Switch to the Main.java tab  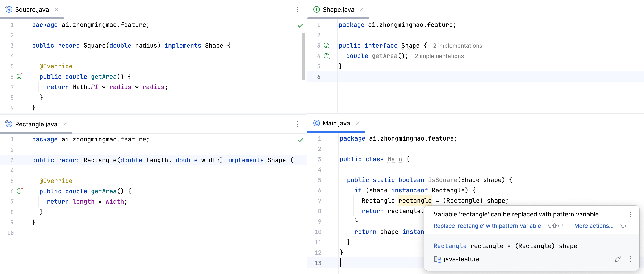(336, 123)
